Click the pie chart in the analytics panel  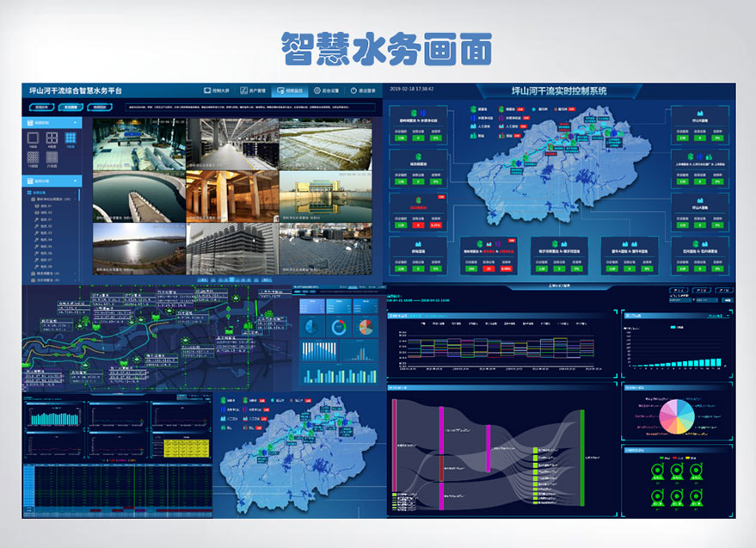[x=677, y=416]
